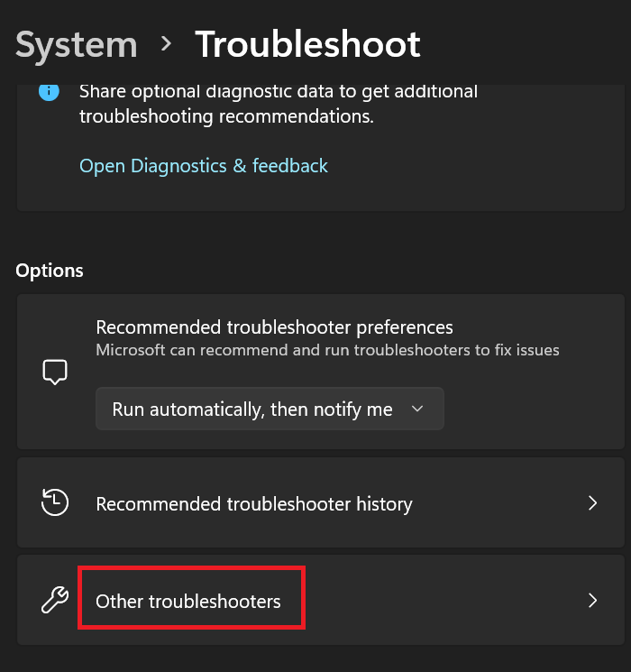Click the history clock icon
The width and height of the screenshot is (631, 672).
55,503
